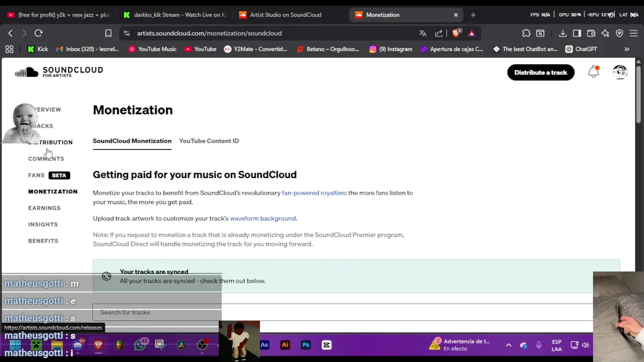
Task: Open the bookmarks bar apps grid icon
Action: tap(9, 49)
